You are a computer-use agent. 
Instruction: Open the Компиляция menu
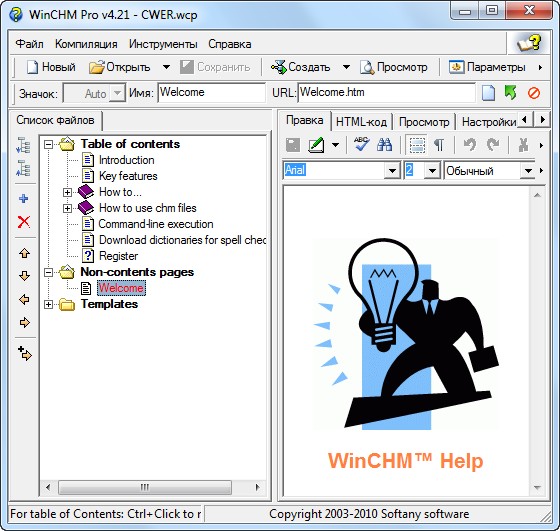click(x=86, y=44)
